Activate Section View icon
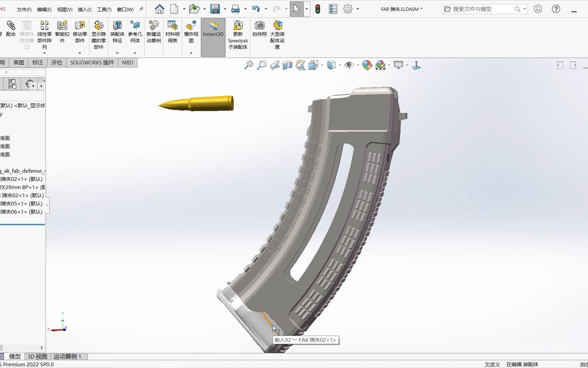588x368 pixels. point(288,65)
